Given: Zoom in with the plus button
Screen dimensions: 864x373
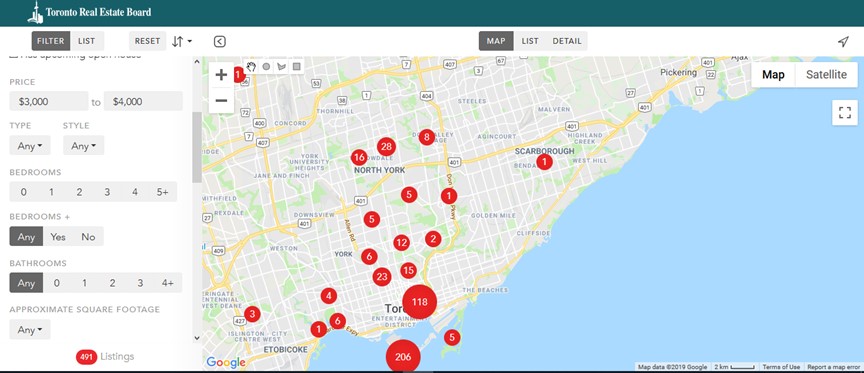Looking at the screenshot, I should [222, 75].
